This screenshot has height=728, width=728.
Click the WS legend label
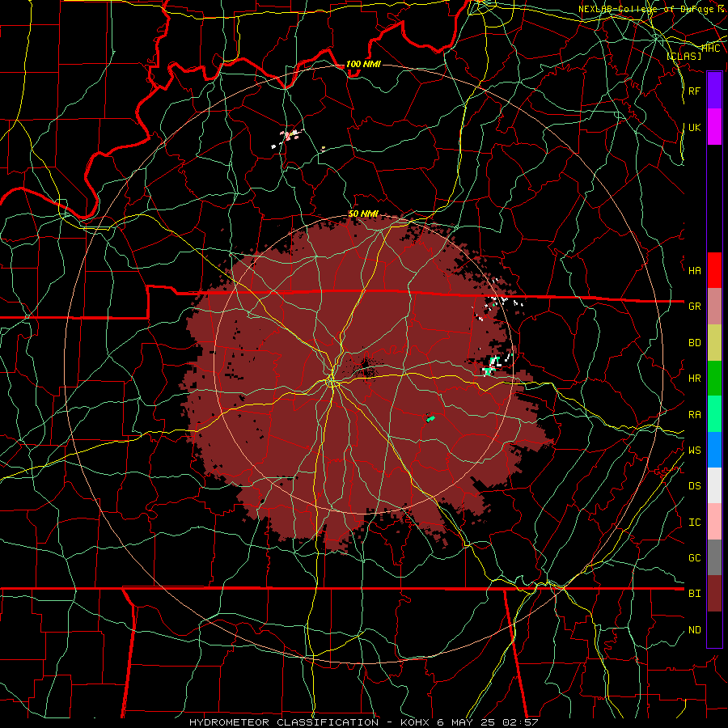tap(694, 451)
